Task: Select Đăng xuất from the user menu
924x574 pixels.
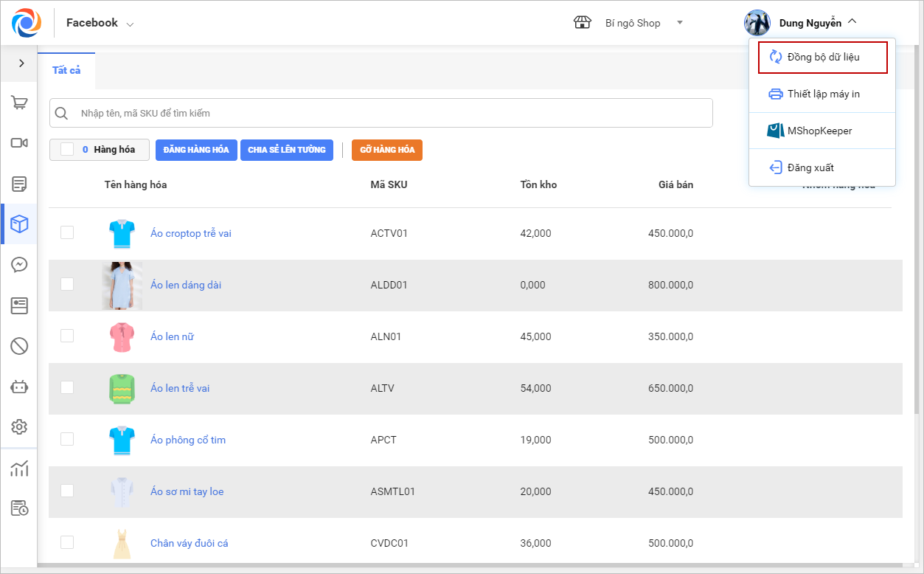Action: pos(810,167)
